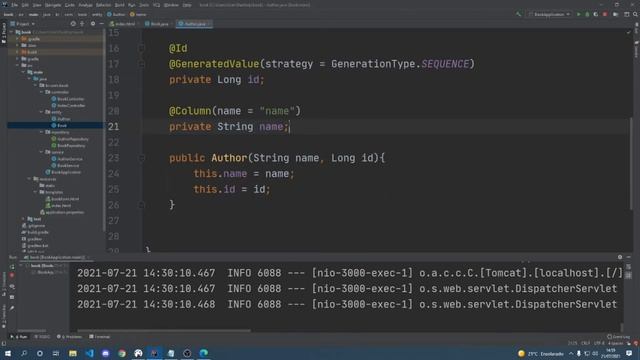Open the File menu
This screenshot has height=360, width=640.
pos(15,5)
